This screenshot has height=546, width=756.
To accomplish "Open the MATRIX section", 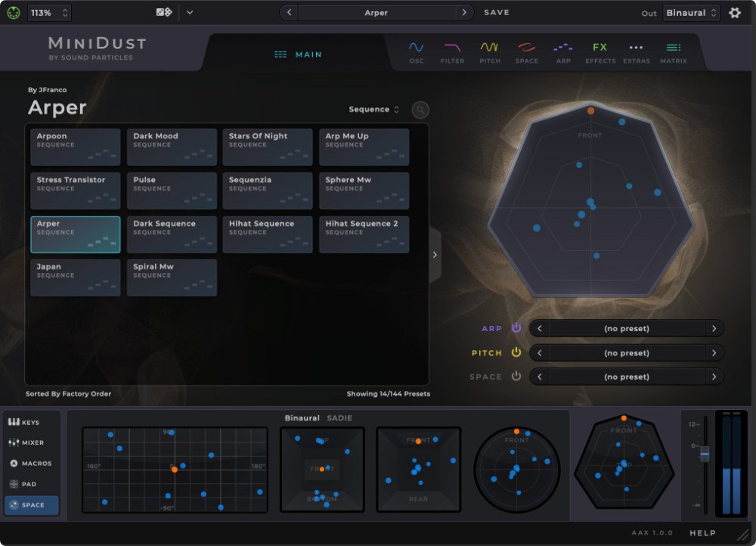I will (x=674, y=53).
